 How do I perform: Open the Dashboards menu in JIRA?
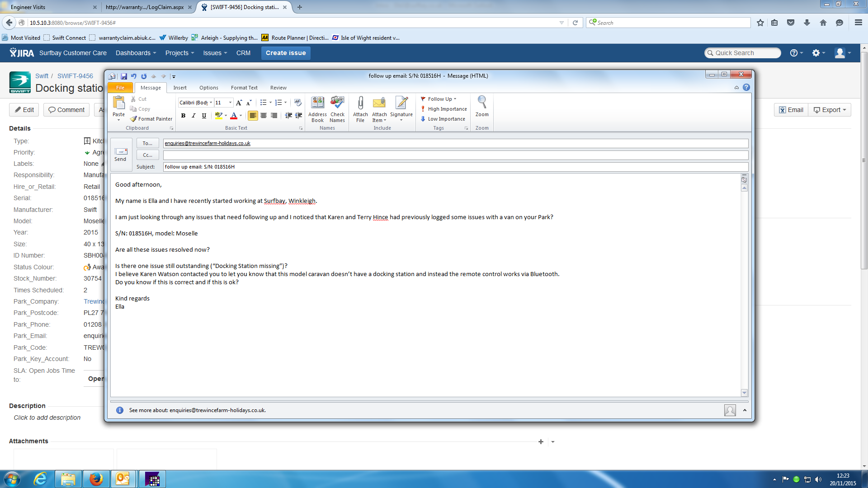pos(136,53)
